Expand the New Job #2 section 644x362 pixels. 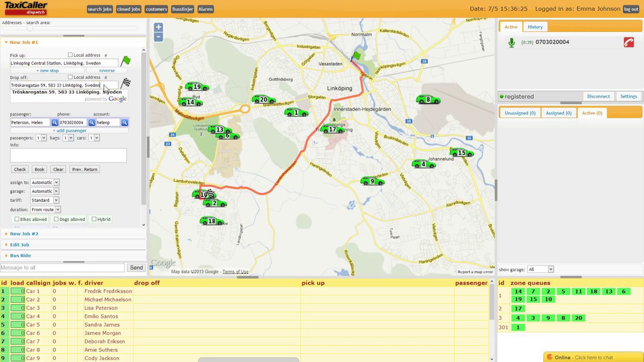[x=24, y=234]
